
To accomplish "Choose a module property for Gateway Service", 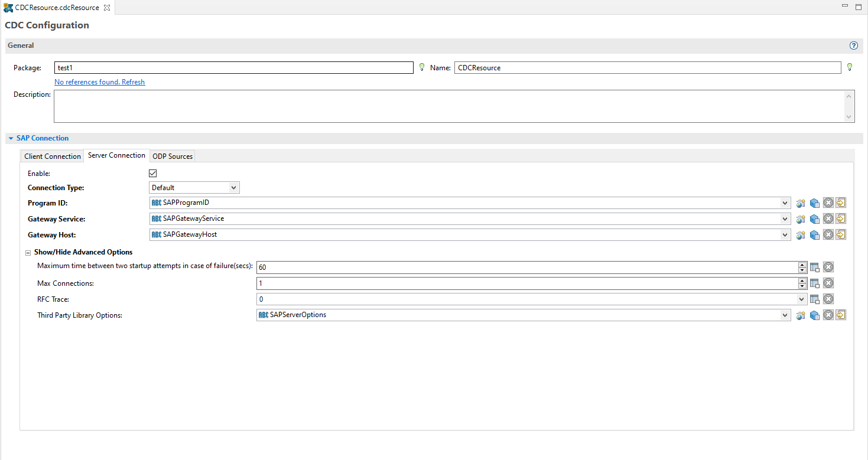I will [x=815, y=219].
